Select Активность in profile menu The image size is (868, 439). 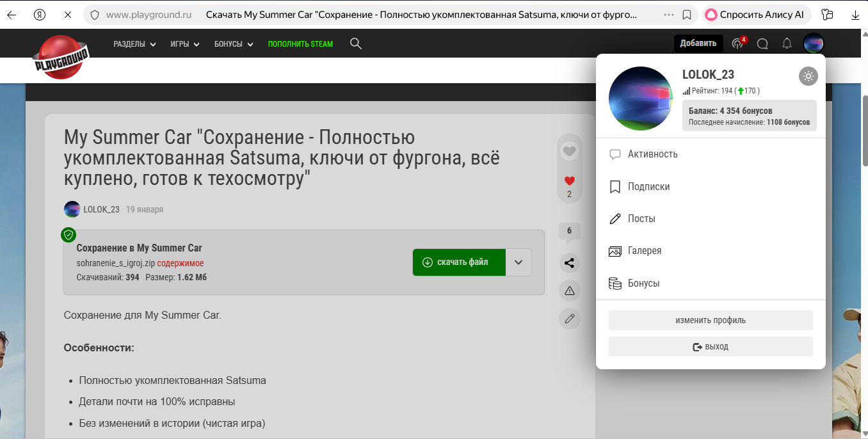tap(652, 154)
